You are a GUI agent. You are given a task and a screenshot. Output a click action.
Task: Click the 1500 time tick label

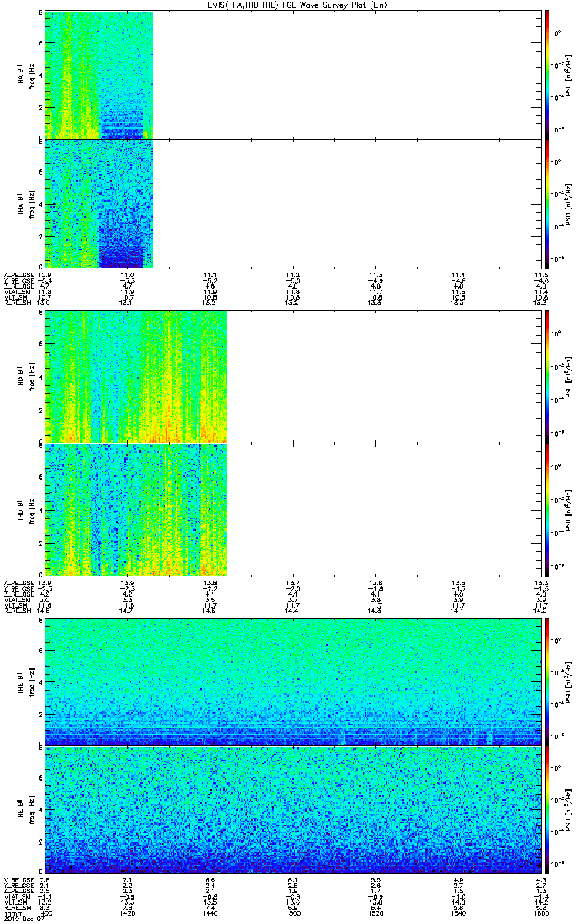pos(293,913)
